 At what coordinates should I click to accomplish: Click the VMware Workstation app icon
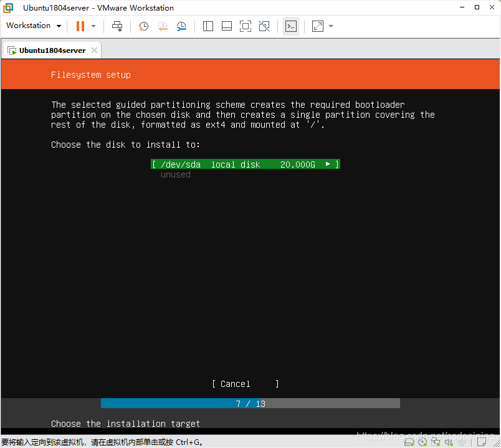coord(8,7)
